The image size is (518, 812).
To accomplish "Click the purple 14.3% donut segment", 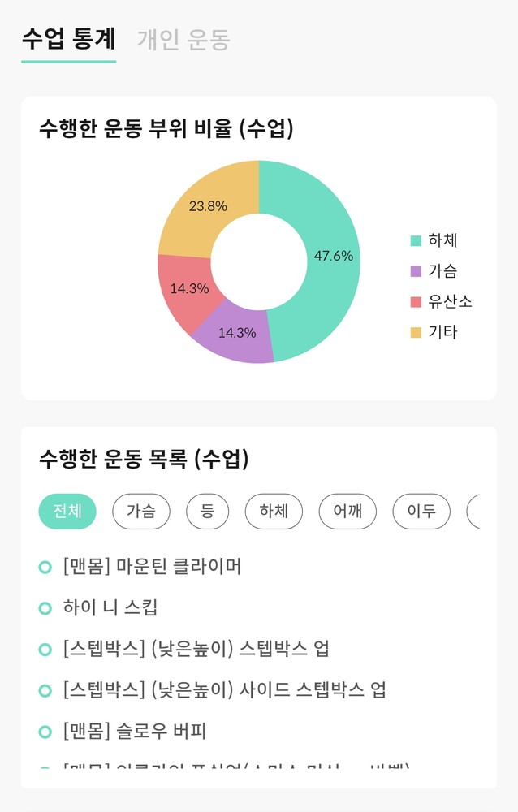I will click(236, 333).
